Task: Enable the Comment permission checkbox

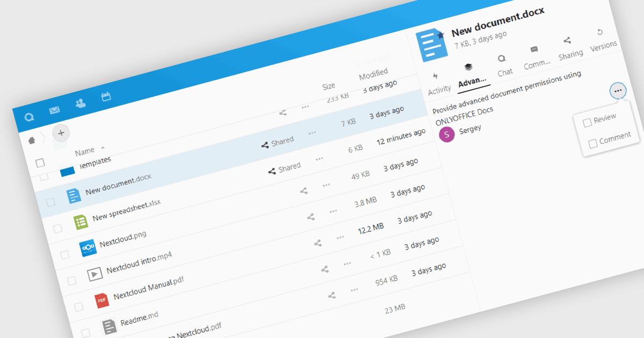Action: [x=593, y=143]
